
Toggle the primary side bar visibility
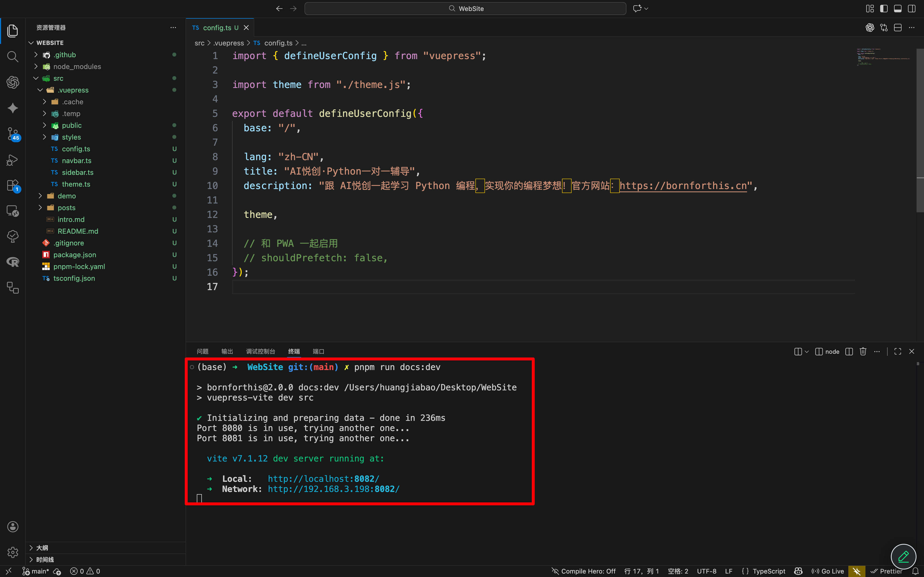click(x=884, y=8)
